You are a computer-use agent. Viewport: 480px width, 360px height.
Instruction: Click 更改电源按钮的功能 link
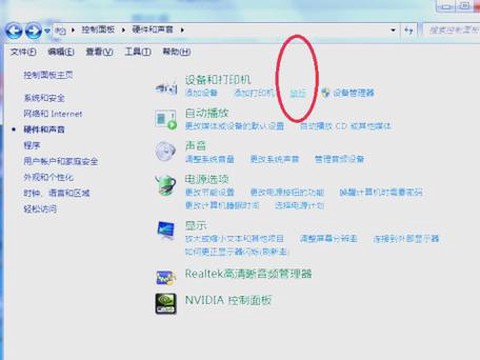pos(287,192)
